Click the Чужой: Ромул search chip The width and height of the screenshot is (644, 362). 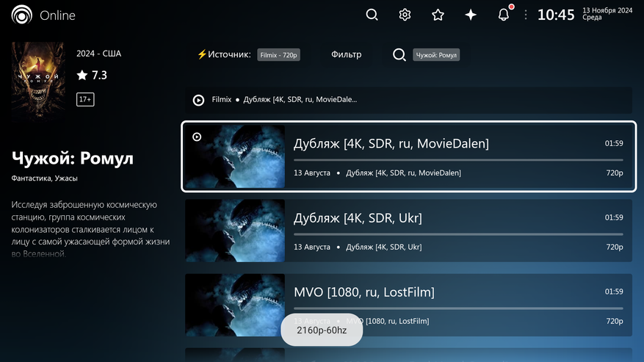tap(435, 54)
